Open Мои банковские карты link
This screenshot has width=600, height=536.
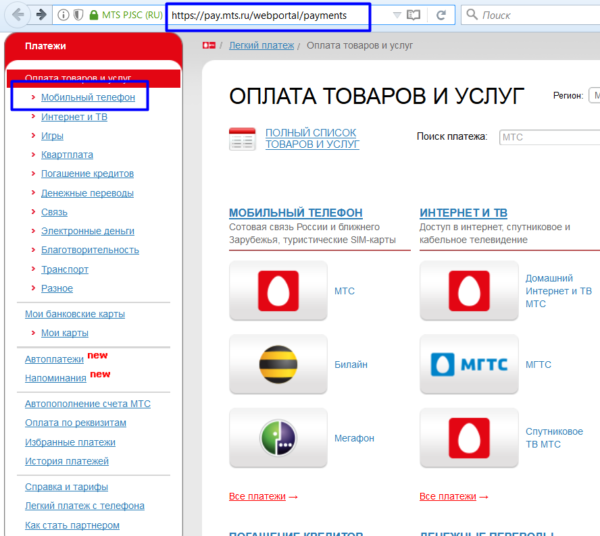point(75,314)
